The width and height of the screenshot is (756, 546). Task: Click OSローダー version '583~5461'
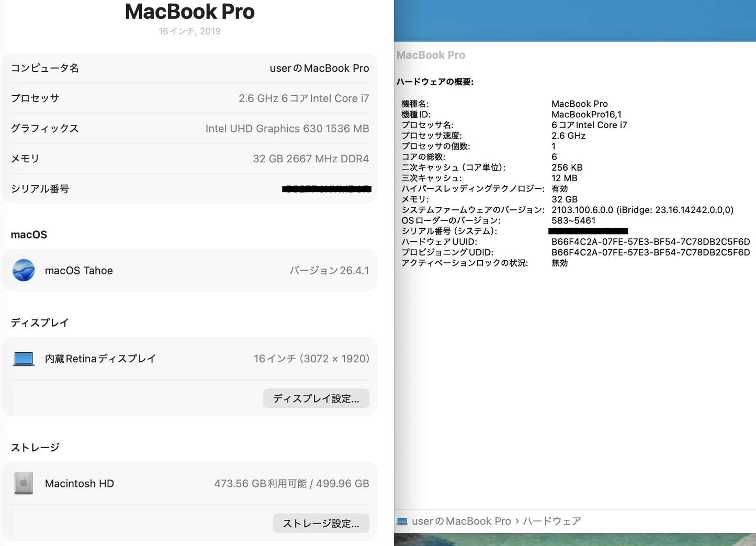pyautogui.click(x=573, y=220)
